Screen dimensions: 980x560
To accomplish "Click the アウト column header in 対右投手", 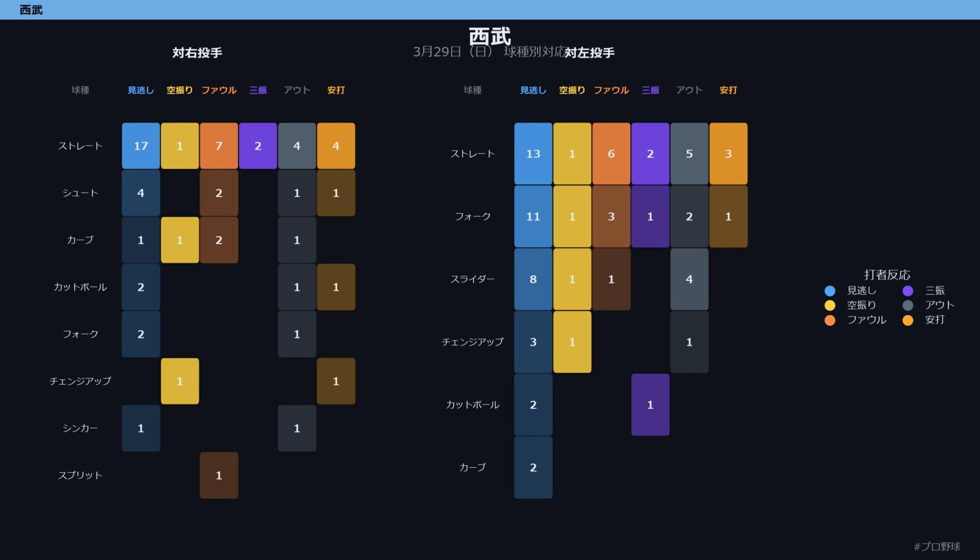I will click(x=297, y=90).
